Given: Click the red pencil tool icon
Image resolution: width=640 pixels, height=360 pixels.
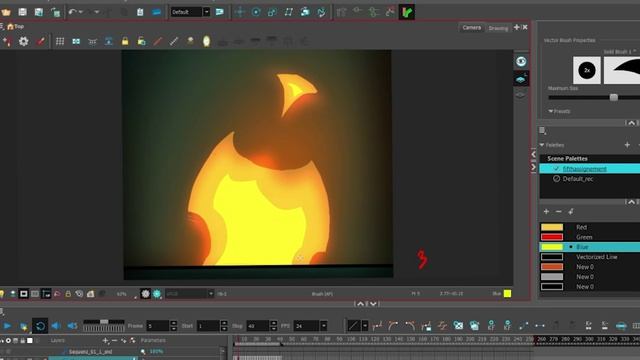Looking at the screenshot, I should click(158, 41).
